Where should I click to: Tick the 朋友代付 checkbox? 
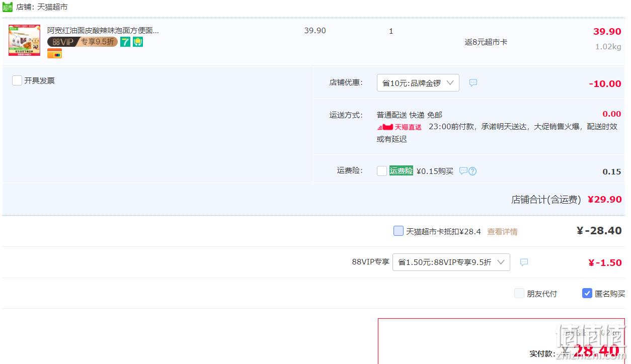click(x=519, y=293)
